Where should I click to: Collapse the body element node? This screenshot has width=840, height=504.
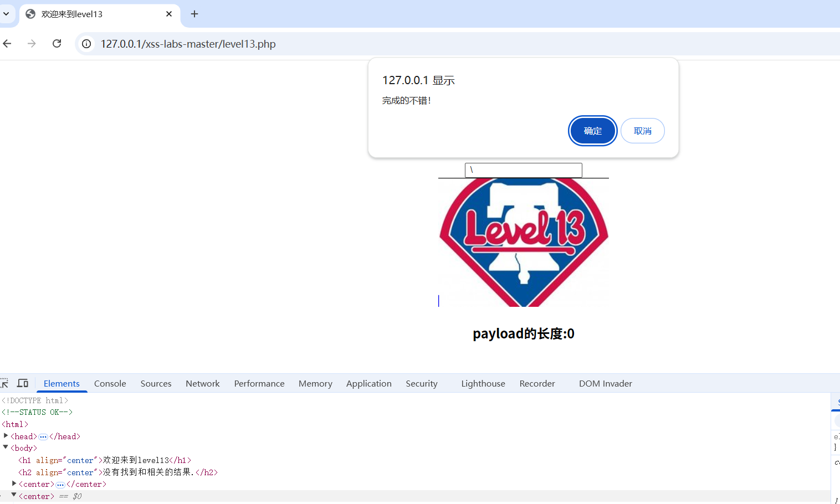pos(6,448)
